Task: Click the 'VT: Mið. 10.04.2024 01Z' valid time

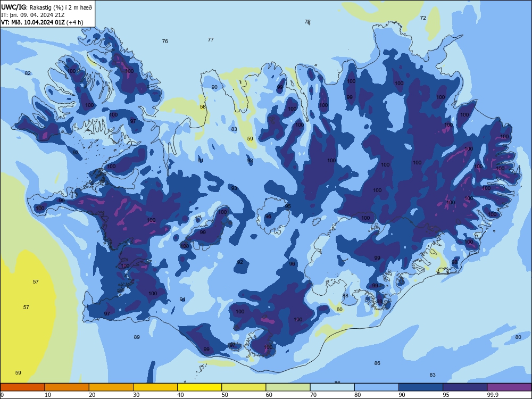Action: [x=33, y=22]
